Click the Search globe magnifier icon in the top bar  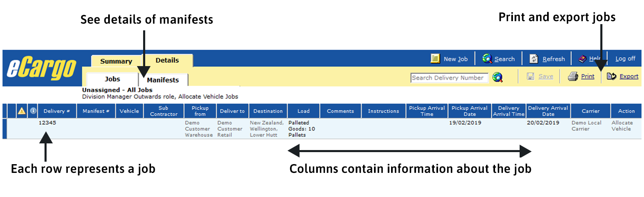[x=487, y=59]
